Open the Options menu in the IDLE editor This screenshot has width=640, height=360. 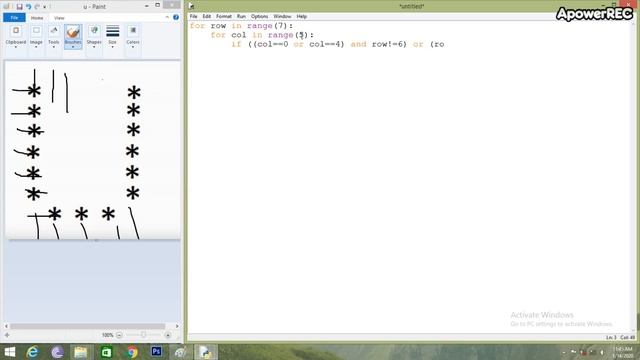pyautogui.click(x=259, y=16)
